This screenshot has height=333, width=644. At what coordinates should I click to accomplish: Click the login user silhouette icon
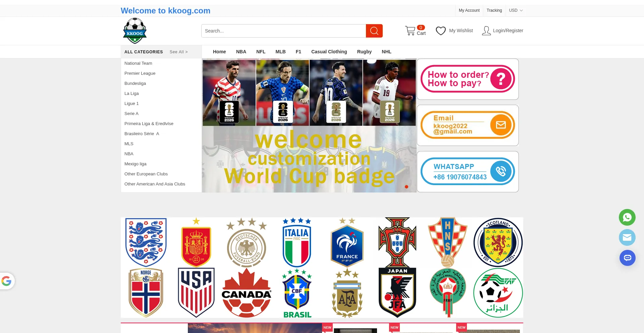486,31
